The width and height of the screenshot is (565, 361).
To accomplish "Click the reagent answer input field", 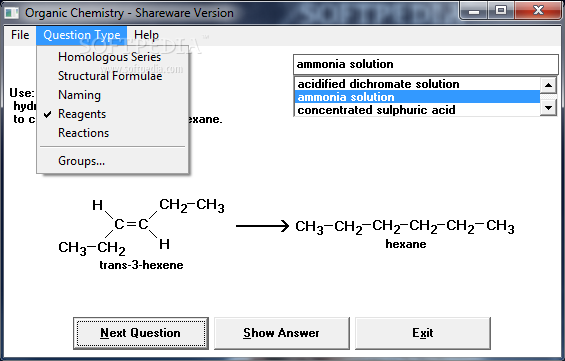I will click(426, 64).
